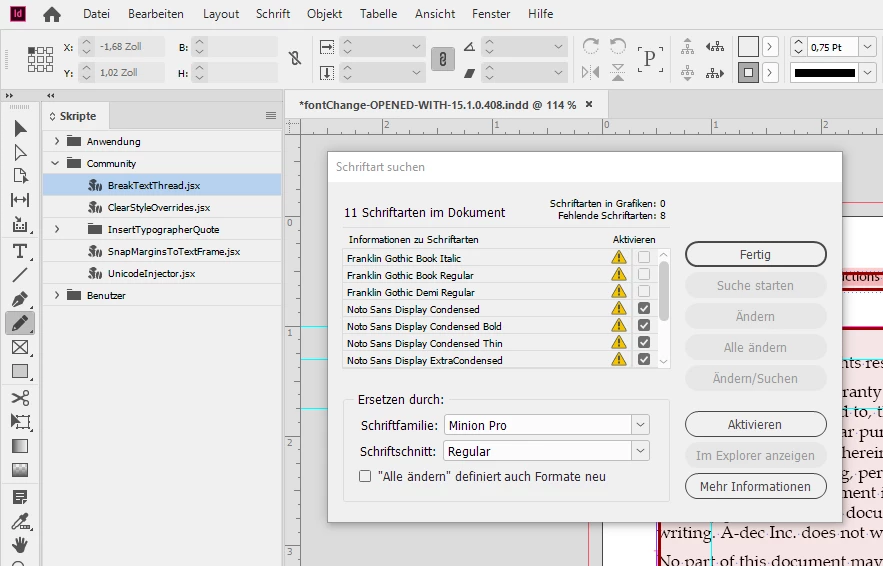Select the Selection tool arrow
The image size is (883, 566).
coord(20,129)
